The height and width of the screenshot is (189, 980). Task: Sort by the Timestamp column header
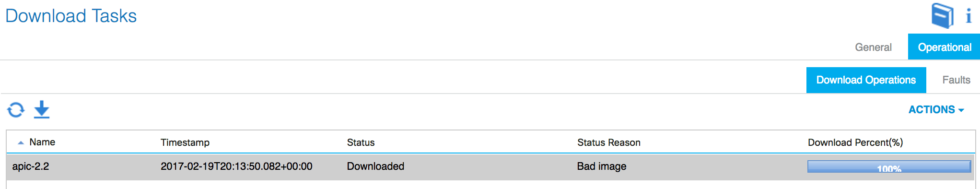point(185,142)
